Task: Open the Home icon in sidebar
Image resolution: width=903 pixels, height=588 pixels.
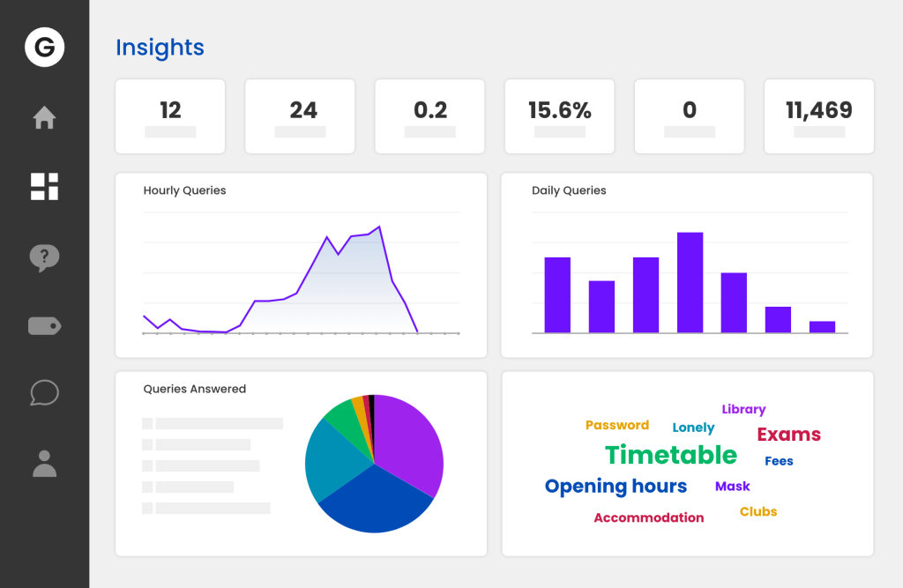Action: (x=44, y=117)
